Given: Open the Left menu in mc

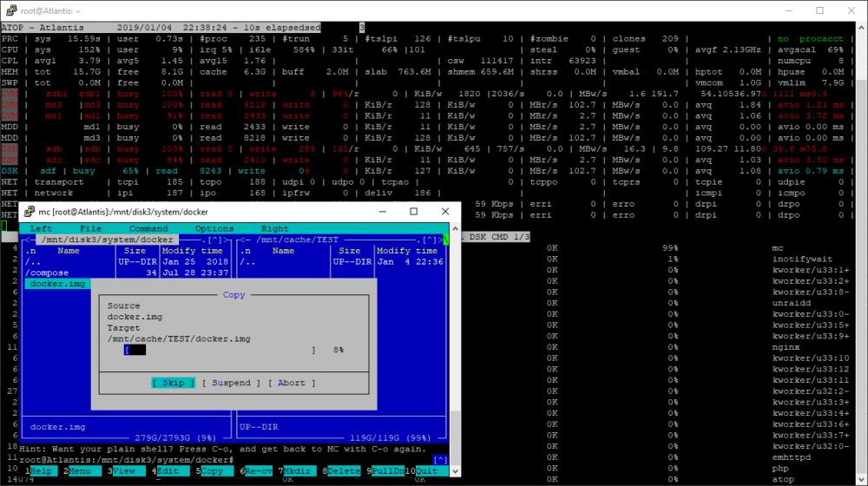Looking at the screenshot, I should pos(41,228).
